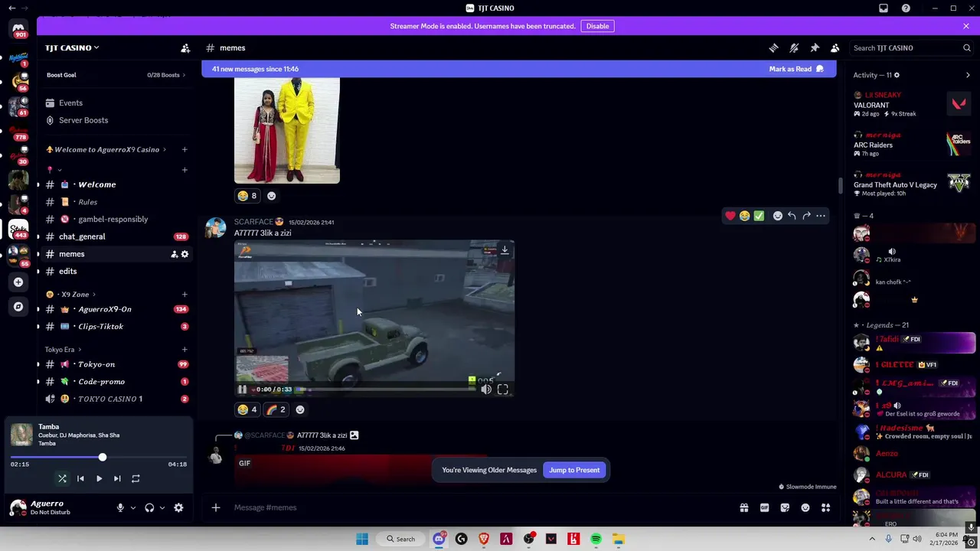
Task: Seek the video progress bar
Action: tap(385, 390)
